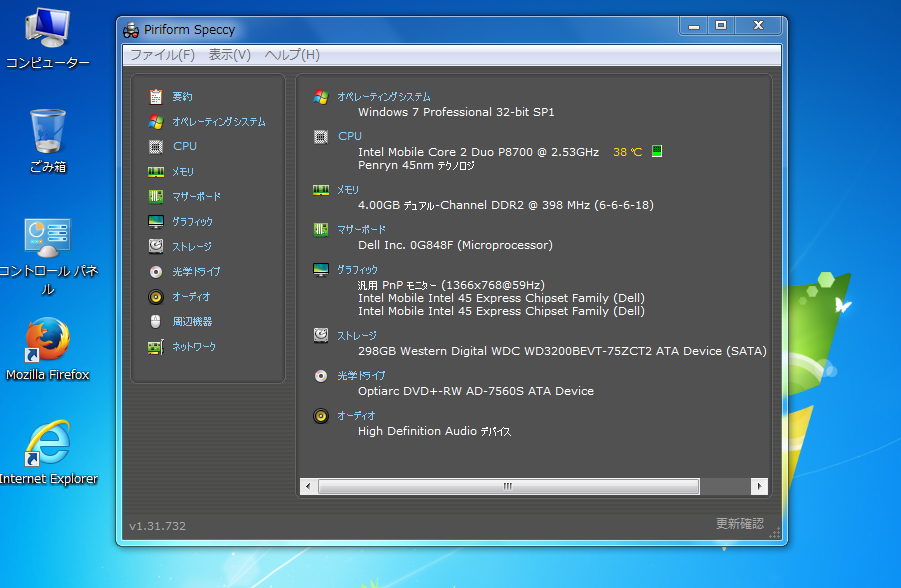Click the 更新確認 update check link
The width and height of the screenshot is (901, 588).
740,524
